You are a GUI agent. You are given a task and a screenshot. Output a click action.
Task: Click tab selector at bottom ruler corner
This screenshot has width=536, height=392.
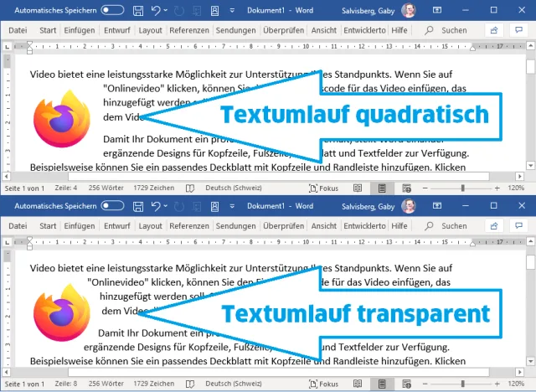(8, 242)
